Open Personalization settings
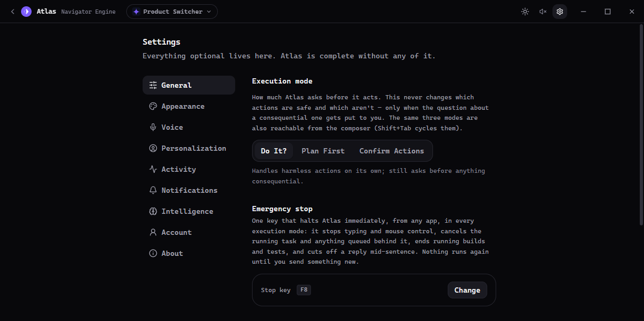The width and height of the screenshot is (644, 321). pyautogui.click(x=189, y=148)
